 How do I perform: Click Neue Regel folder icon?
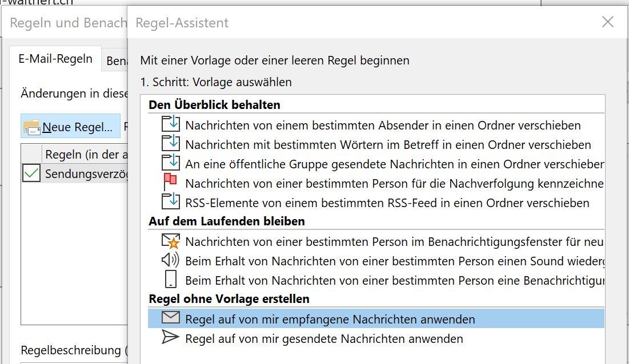tap(32, 127)
